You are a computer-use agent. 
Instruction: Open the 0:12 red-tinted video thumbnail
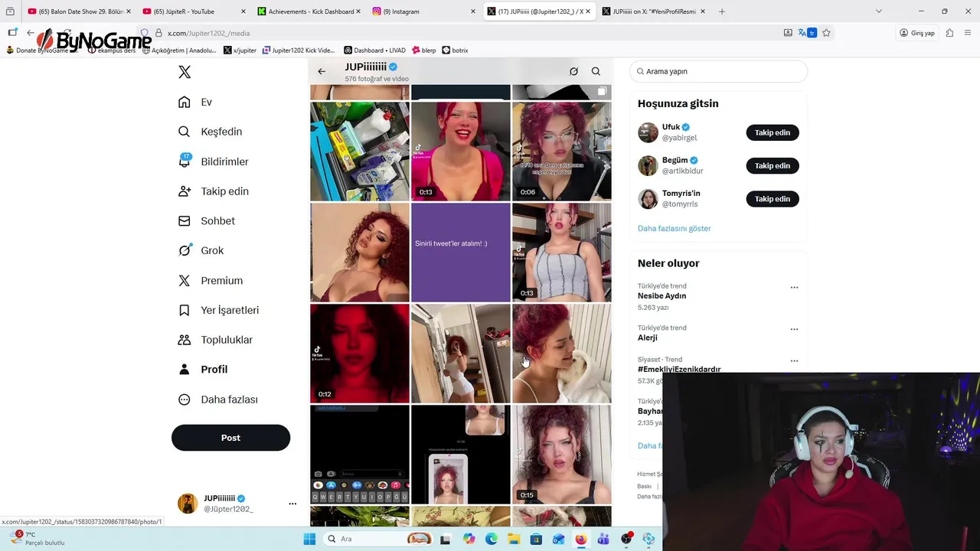pos(360,354)
